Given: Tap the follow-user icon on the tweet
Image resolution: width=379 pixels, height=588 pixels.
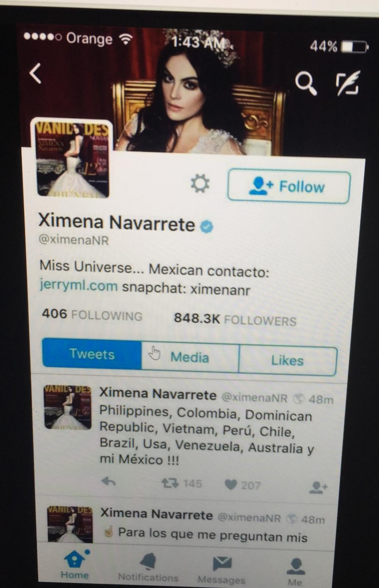Looking at the screenshot, I should coord(318,487).
